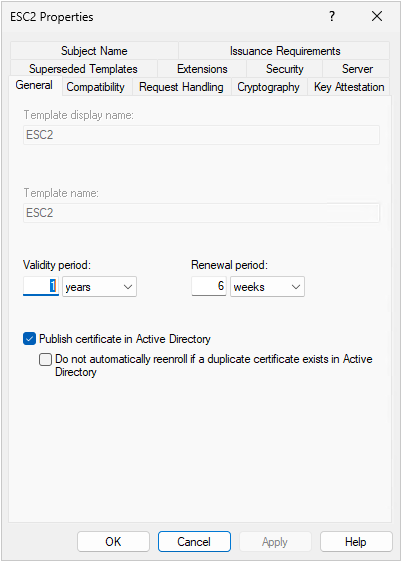Click the question mark help icon
The image size is (401, 561).
(x=332, y=16)
